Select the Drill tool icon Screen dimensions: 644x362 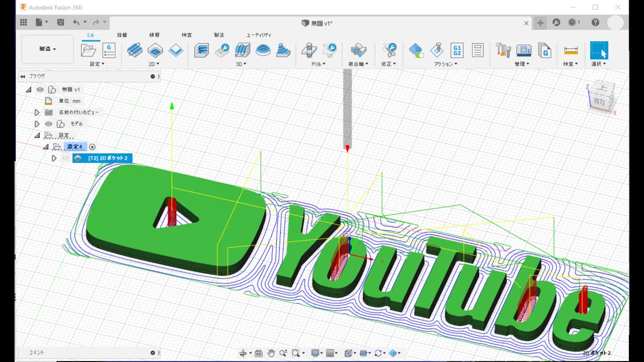pyautogui.click(x=309, y=50)
